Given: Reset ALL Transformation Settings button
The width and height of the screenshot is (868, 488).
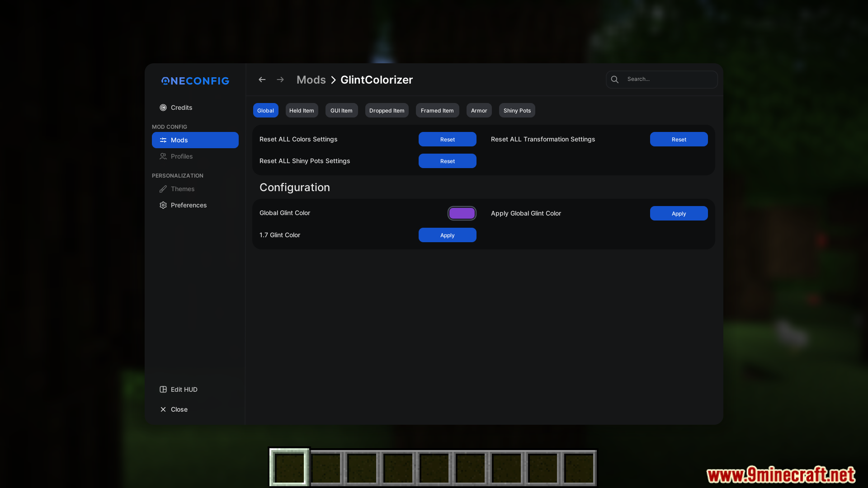Looking at the screenshot, I should click(x=679, y=139).
